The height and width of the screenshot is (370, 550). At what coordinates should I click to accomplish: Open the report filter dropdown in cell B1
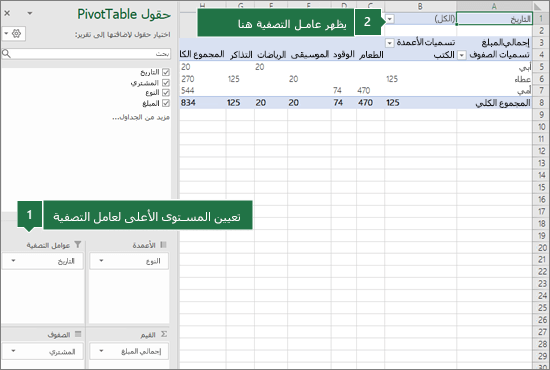pyautogui.click(x=390, y=19)
